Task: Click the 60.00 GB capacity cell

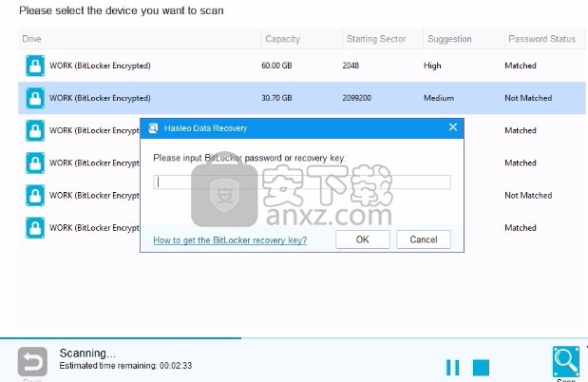Action: coord(276,66)
